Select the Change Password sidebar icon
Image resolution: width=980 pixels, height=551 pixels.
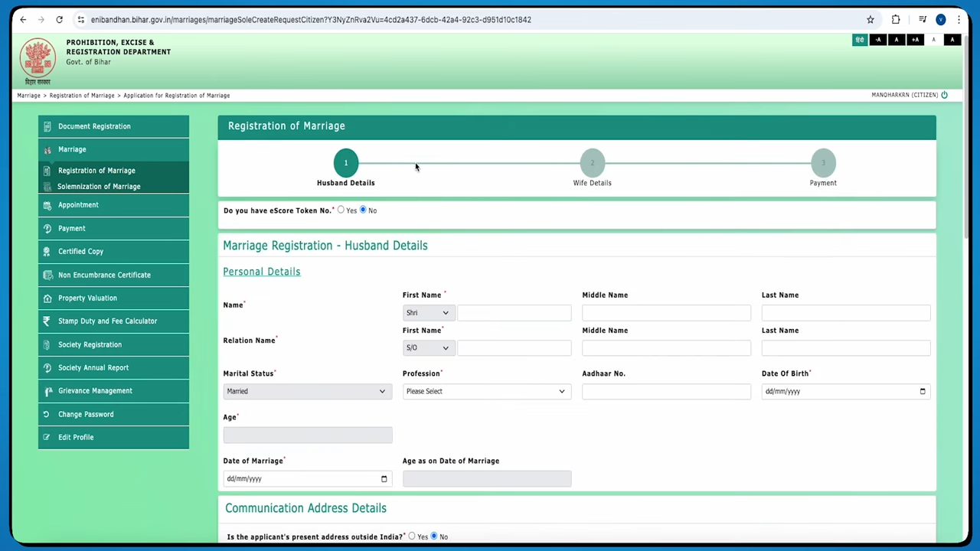(x=47, y=414)
